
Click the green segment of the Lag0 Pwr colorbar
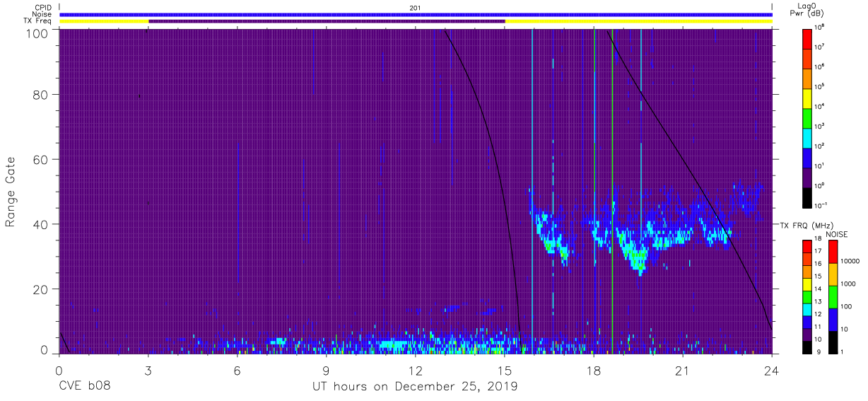tap(807, 117)
